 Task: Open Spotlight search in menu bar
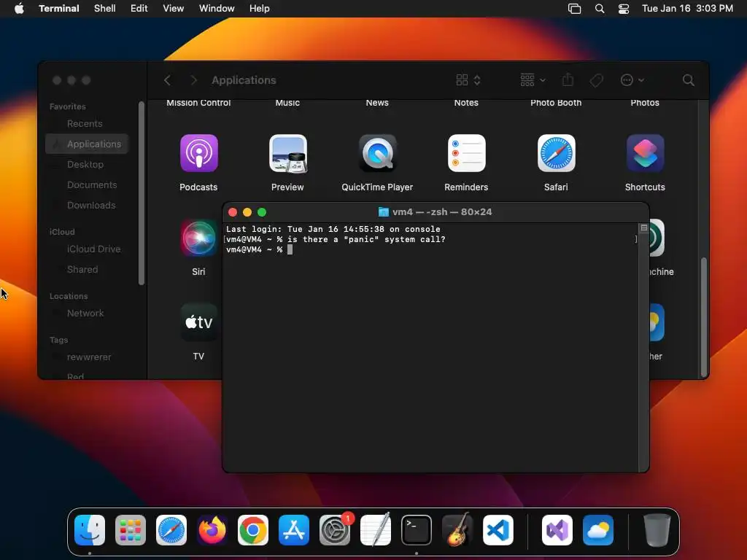[x=600, y=9]
